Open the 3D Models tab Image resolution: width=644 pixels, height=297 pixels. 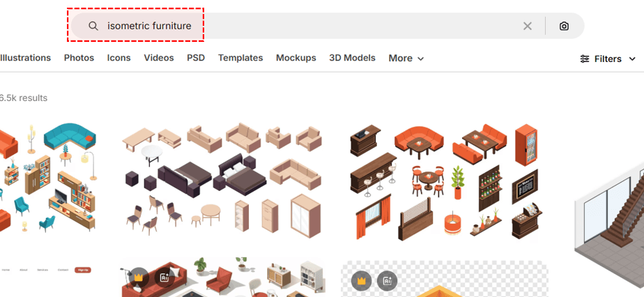coord(352,58)
